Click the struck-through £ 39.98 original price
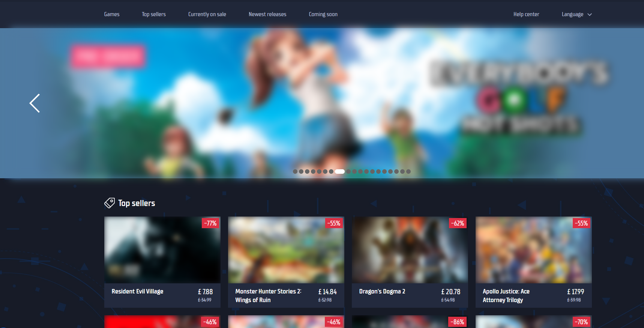 pyautogui.click(x=574, y=300)
